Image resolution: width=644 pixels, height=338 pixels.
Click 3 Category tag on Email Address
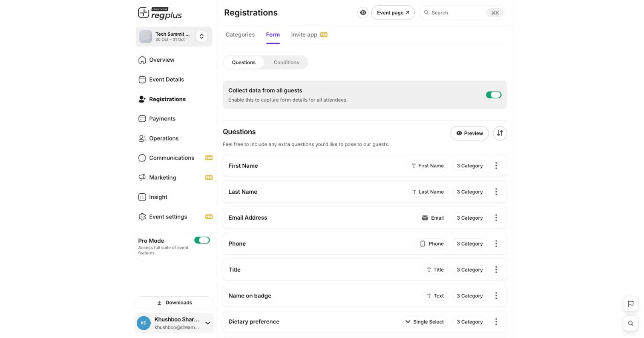(469, 218)
